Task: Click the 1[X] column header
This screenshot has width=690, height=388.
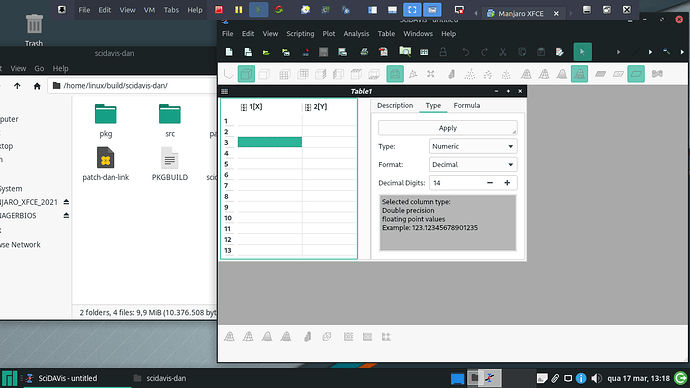Action: coord(269,107)
